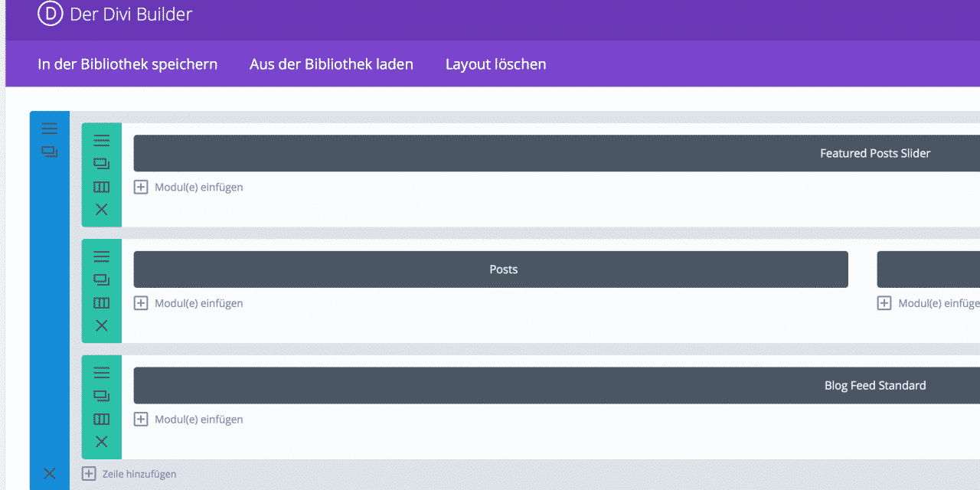This screenshot has height=490, width=980.
Task: Open the Posts module
Action: tap(491, 269)
